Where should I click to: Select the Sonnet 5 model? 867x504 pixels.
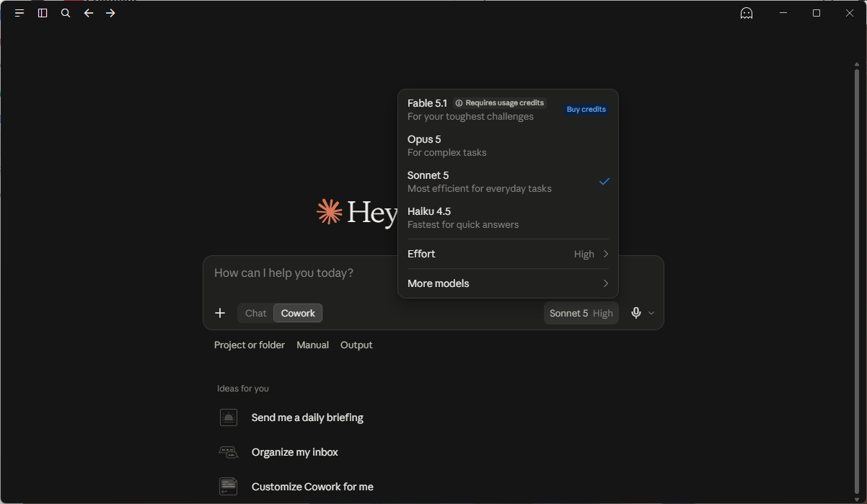pyautogui.click(x=508, y=182)
